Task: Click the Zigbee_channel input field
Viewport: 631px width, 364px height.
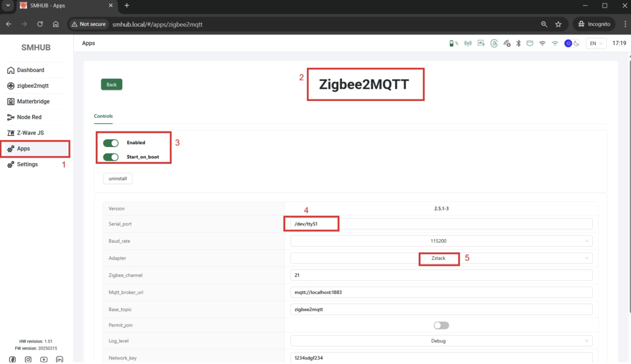Action: [x=441, y=275]
